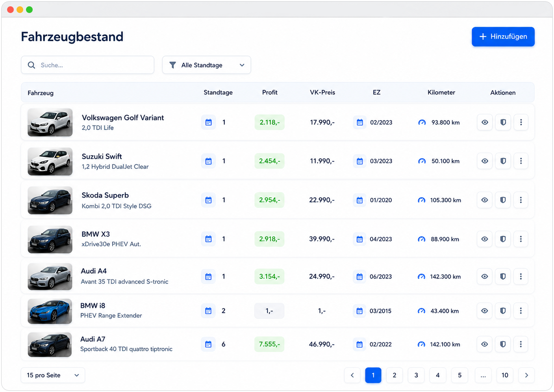This screenshot has height=392, width=554.
Task: Click the Suzuki Swift vehicle name
Action: [x=102, y=157]
